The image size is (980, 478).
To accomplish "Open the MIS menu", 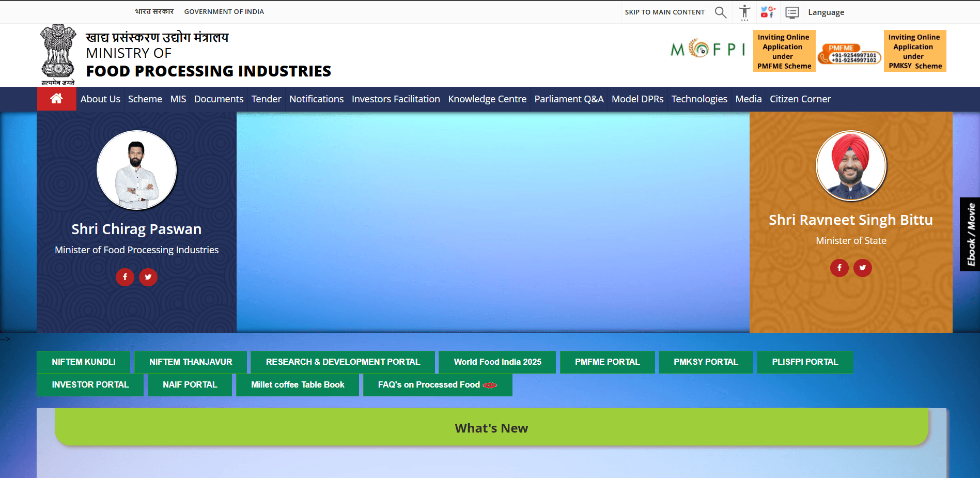I will click(178, 99).
